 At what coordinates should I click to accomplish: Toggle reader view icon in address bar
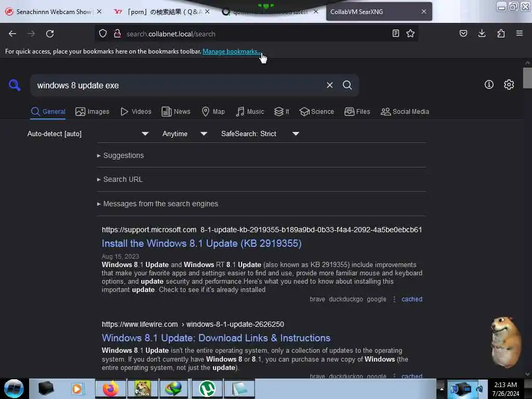(x=395, y=33)
